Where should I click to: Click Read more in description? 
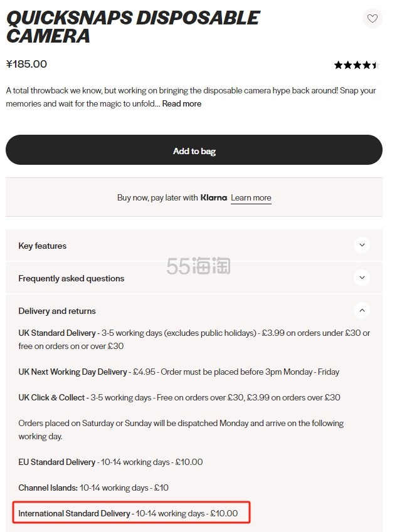click(182, 104)
